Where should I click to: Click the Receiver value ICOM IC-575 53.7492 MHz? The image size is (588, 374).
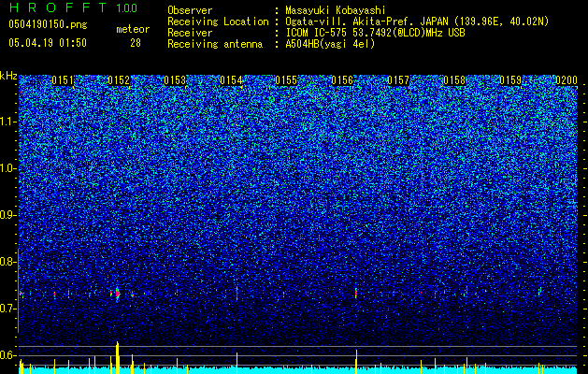[375, 33]
